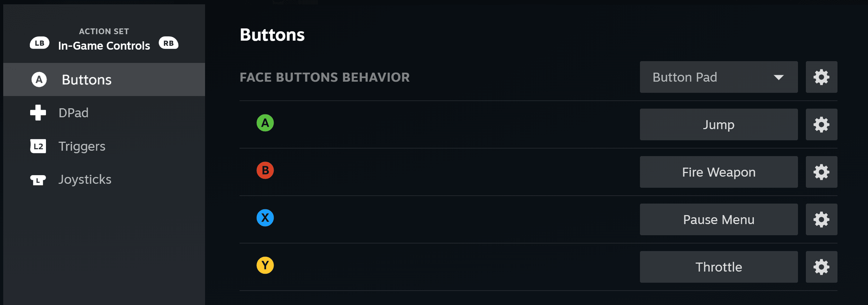Click the yellow Y button glyph
The image size is (868, 305).
tap(265, 265)
